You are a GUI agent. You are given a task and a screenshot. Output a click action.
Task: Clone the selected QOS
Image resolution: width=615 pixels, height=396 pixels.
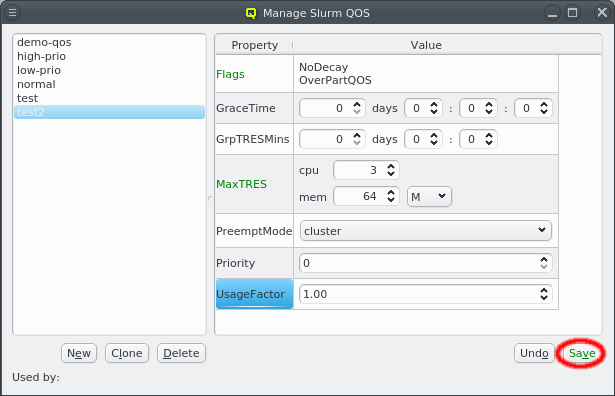[x=127, y=353]
